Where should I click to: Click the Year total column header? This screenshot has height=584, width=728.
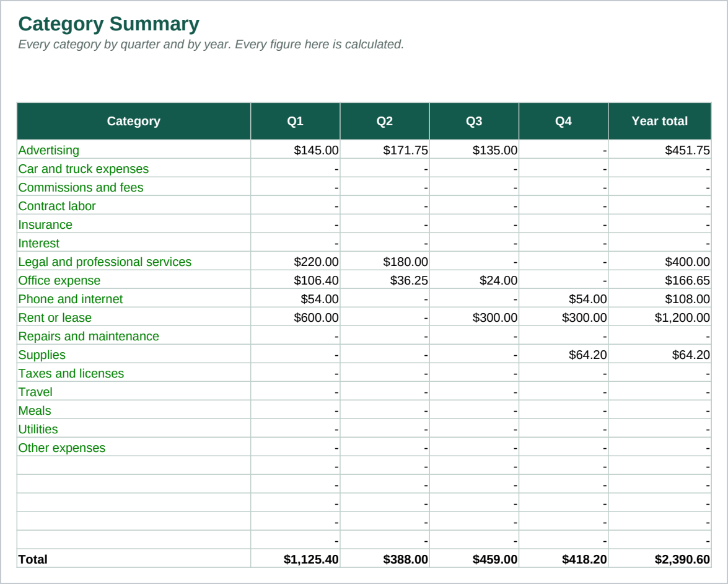pyautogui.click(x=660, y=122)
